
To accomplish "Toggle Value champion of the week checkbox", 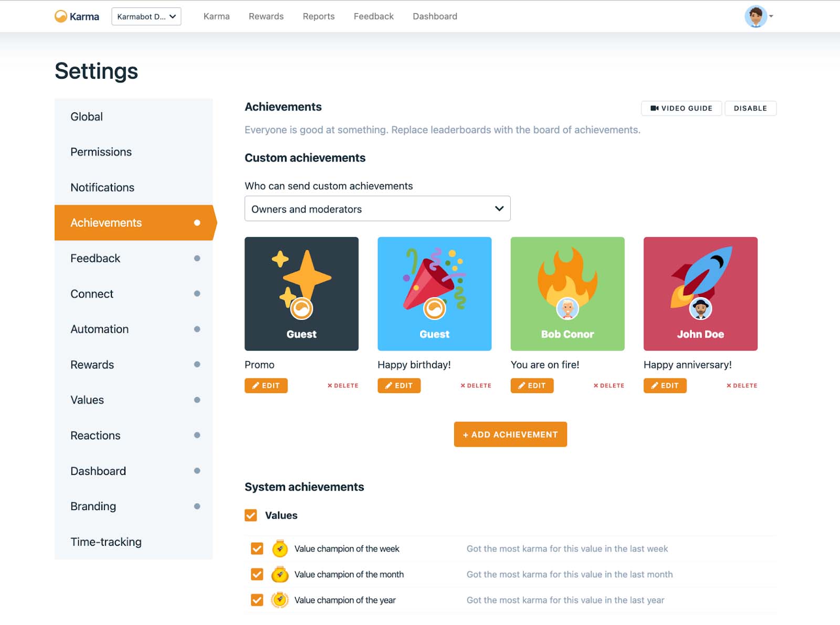I will 257,549.
